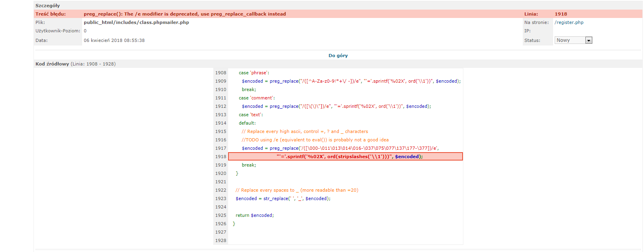Click the Na stronie: label

[x=536, y=22]
